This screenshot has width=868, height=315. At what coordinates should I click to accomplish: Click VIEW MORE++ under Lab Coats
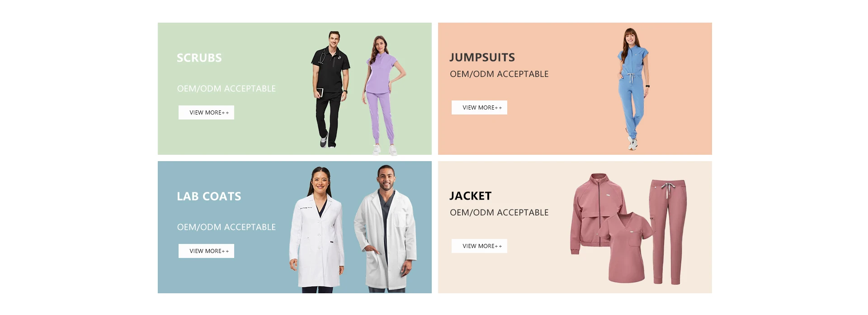[x=206, y=251]
